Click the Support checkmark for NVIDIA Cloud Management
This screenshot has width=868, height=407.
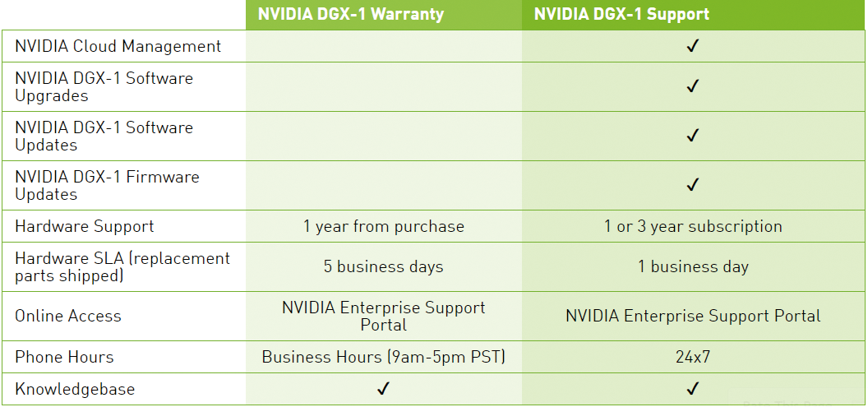coord(692,46)
